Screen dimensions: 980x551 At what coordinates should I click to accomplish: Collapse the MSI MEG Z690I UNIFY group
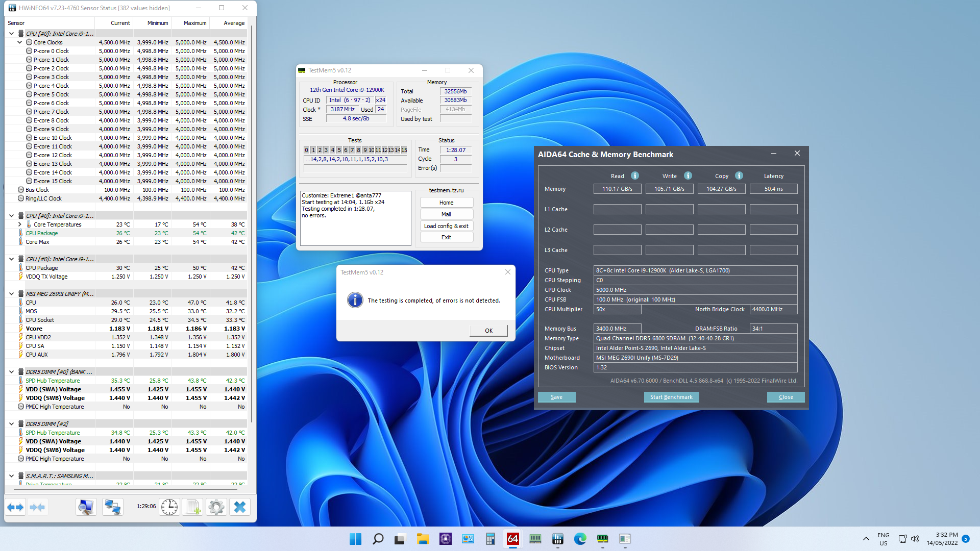[11, 294]
